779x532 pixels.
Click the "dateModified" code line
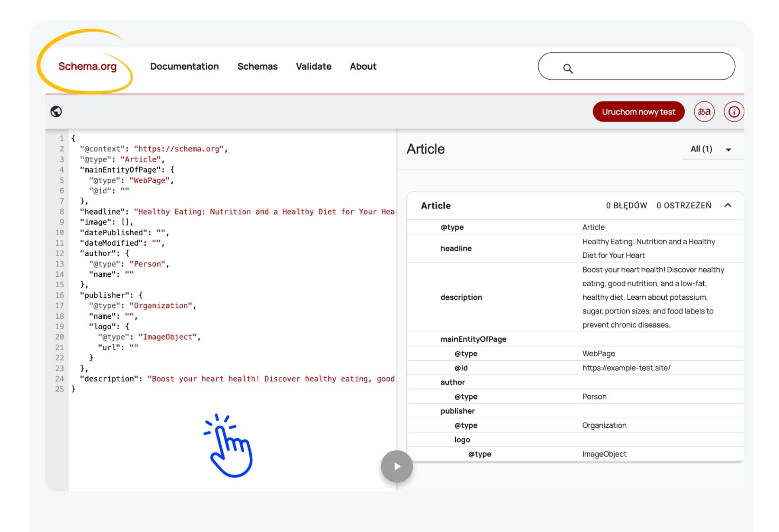pos(122,243)
